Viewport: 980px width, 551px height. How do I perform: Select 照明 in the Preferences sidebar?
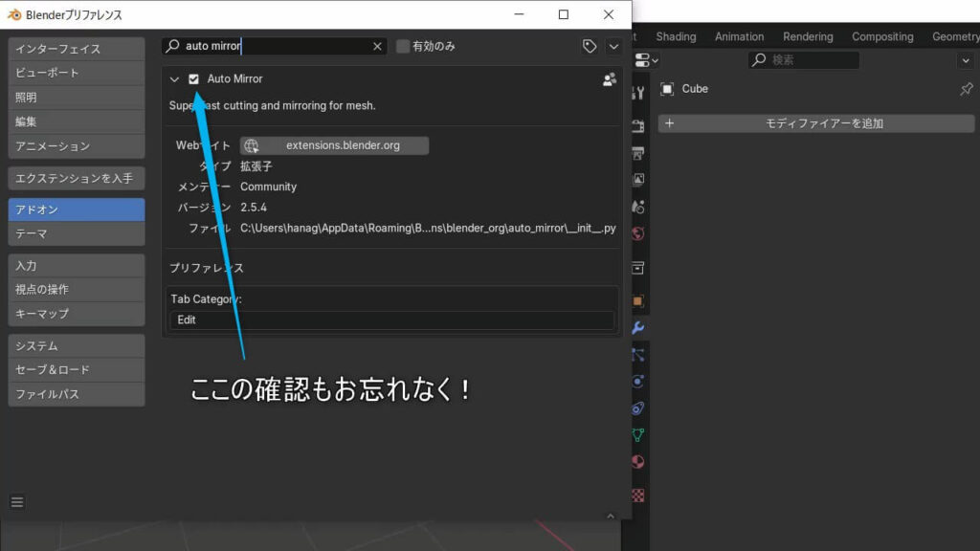point(77,98)
